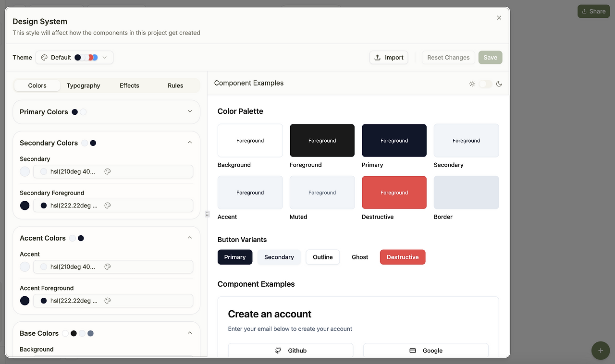Select the Background palette card

(250, 140)
